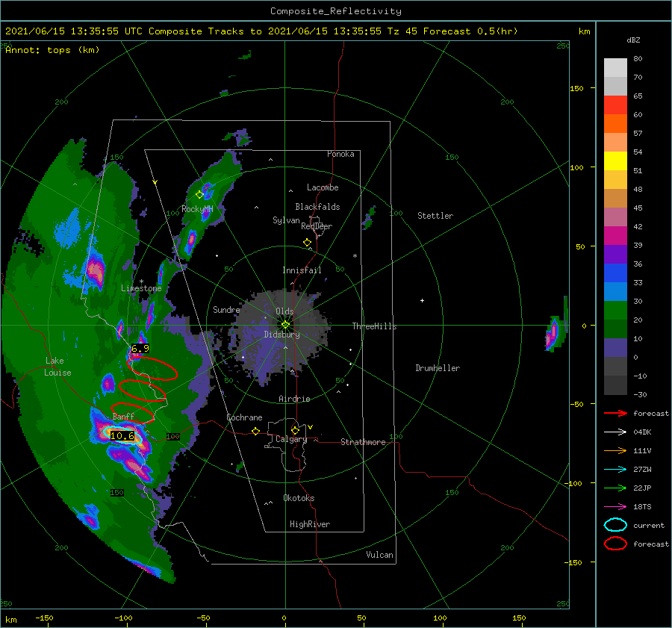Click the HighRiver town label
Viewport: 672px width, 628px height.
click(310, 524)
